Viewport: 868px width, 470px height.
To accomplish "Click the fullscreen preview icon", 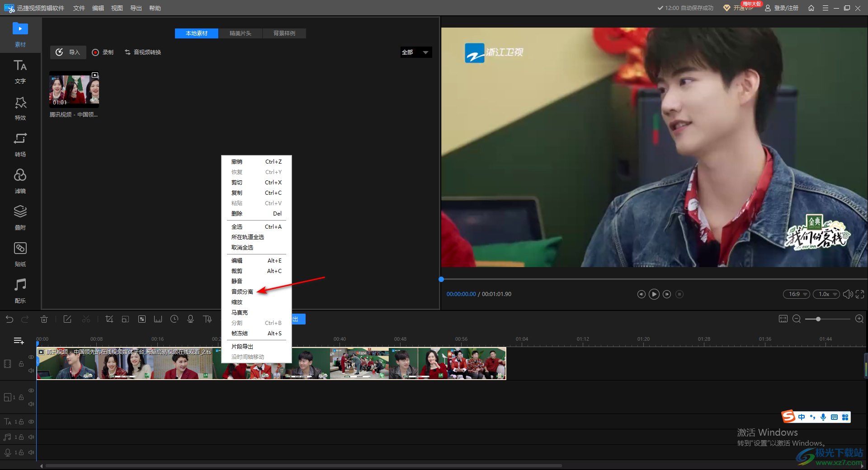I will coord(860,294).
